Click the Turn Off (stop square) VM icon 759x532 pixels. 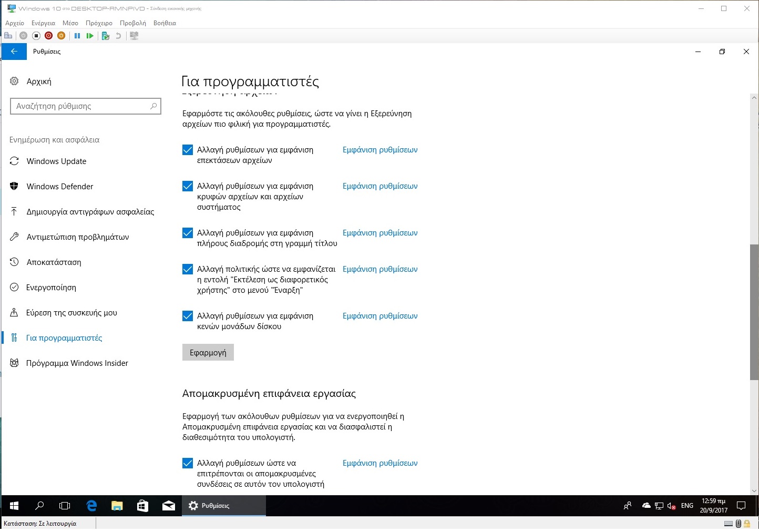click(36, 36)
